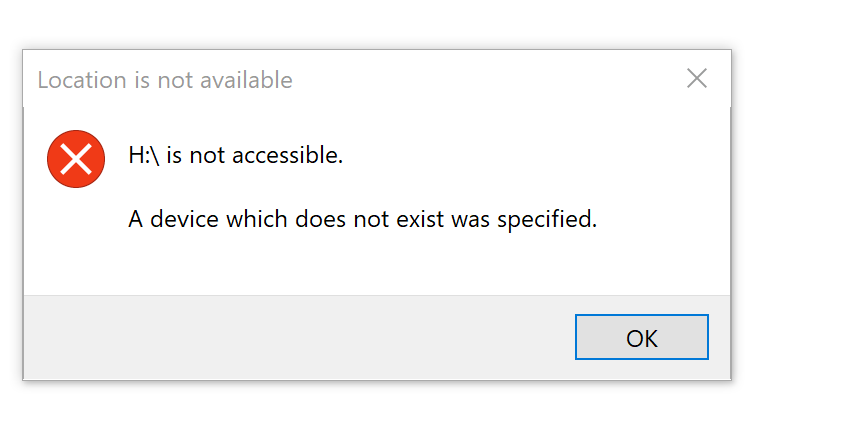Click the red error X icon
844x446 pixels.
[76, 158]
